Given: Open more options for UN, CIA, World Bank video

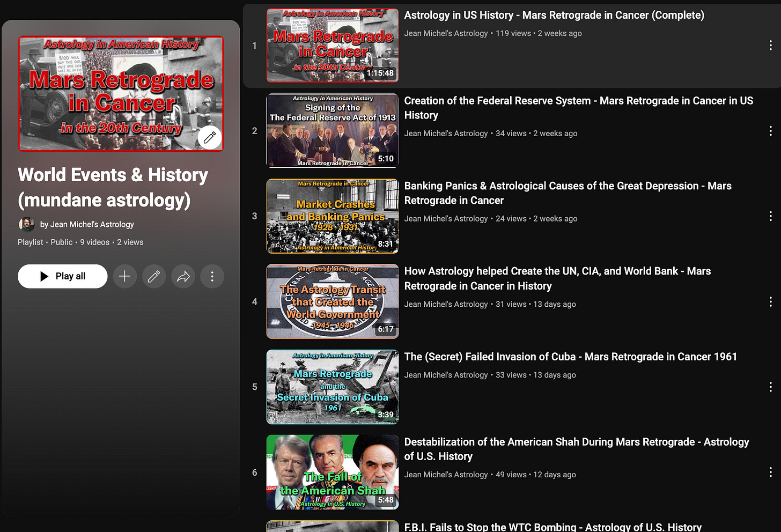Looking at the screenshot, I should tap(770, 301).
